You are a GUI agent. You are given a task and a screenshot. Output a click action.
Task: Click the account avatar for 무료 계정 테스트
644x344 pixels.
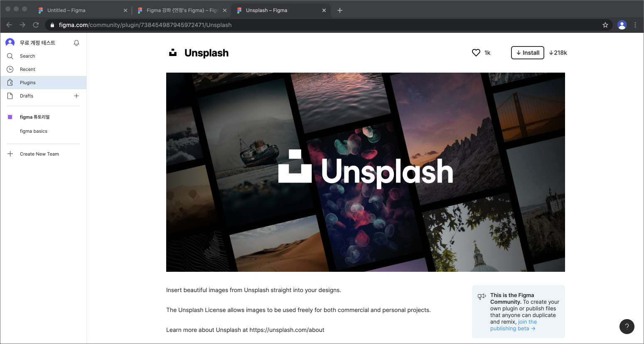point(10,42)
